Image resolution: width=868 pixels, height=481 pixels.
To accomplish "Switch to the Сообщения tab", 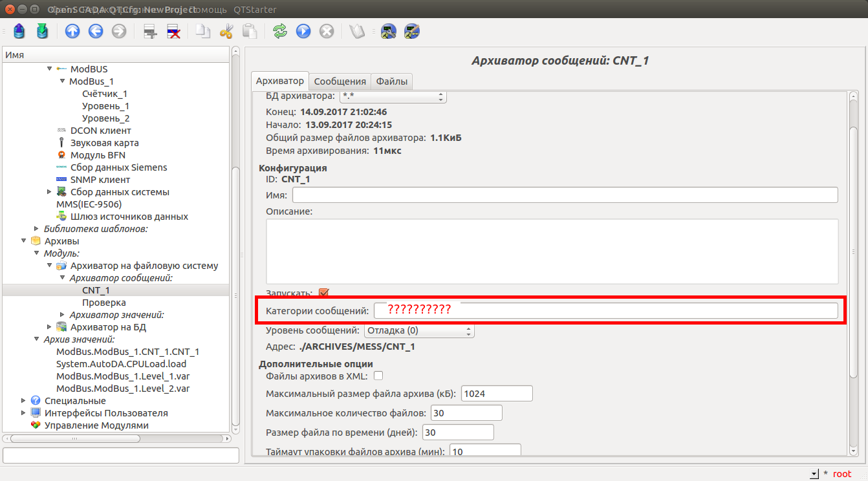I will (340, 81).
